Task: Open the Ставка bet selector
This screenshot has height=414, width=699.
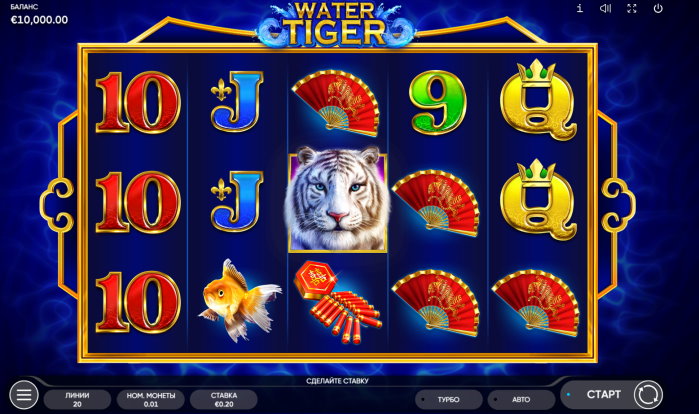Action: 224,399
